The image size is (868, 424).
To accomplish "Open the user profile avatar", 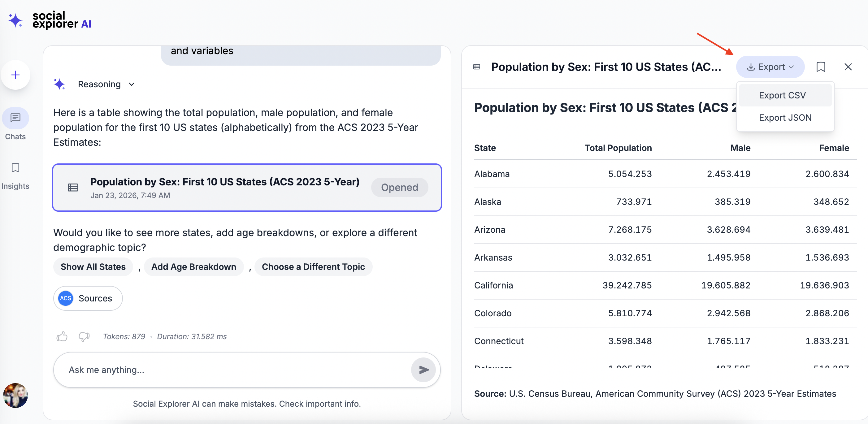I will 15,396.
